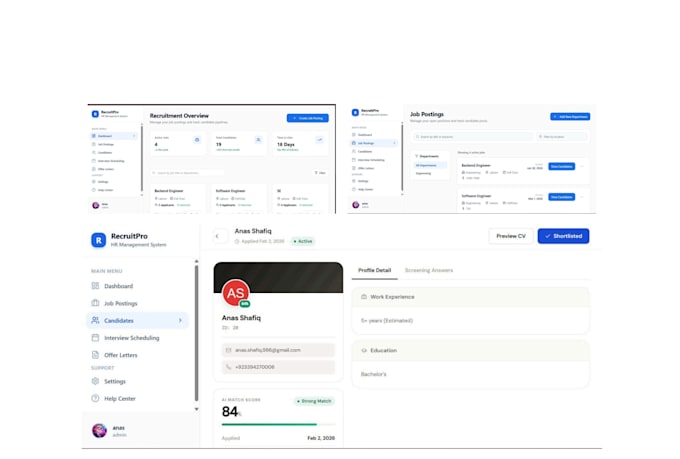Open the Filter by location dropdown
Viewport: 680px width, 459px height.
tap(562, 137)
